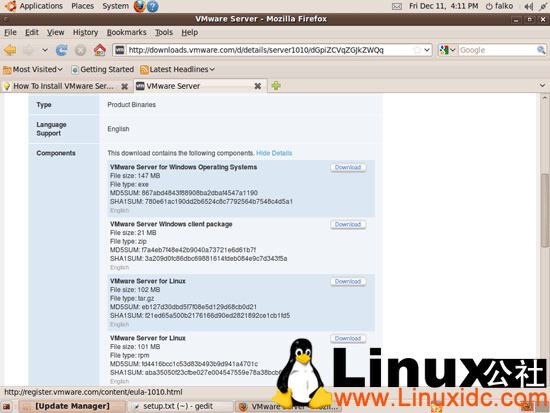Close the VMware Server tab
This screenshot has height=413, width=550.
[257, 86]
